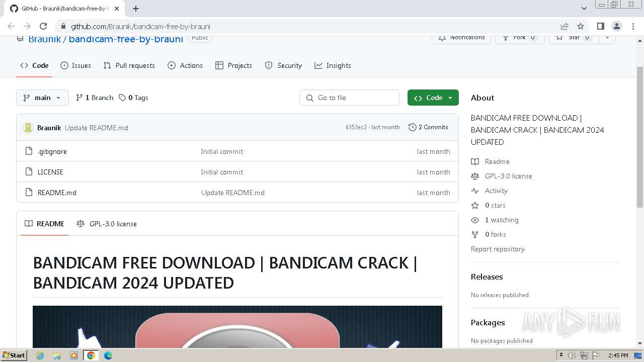The height and width of the screenshot is (362, 644).
Task: Open Initial commit message for LICENSE
Action: [222, 172]
